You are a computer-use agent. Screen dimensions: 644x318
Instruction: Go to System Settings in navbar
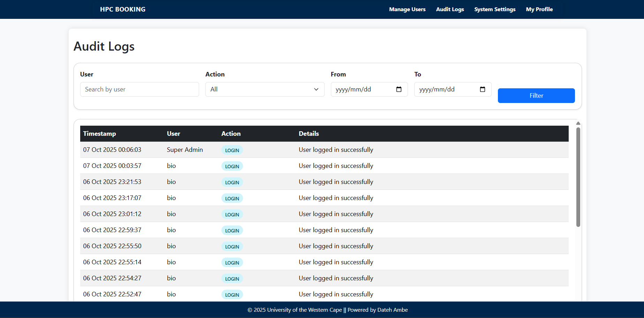[x=495, y=9]
